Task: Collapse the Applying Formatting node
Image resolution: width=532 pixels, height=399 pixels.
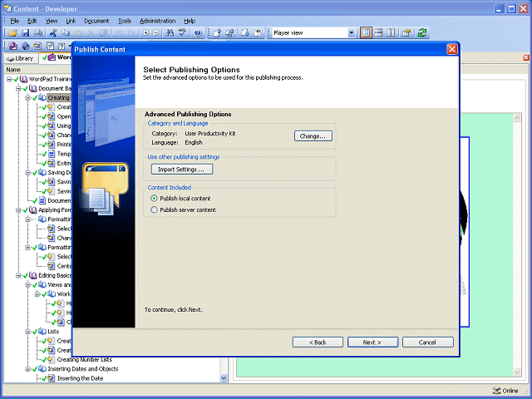Action: [x=18, y=210]
